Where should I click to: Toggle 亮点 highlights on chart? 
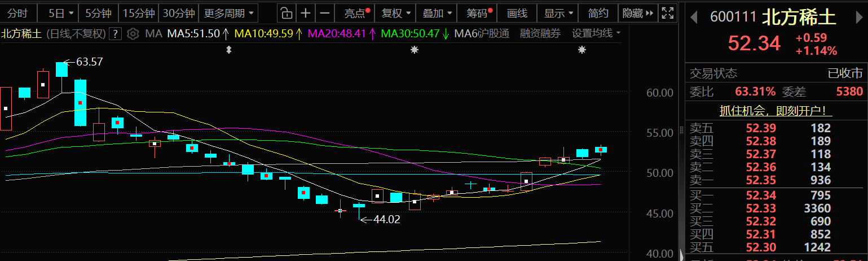coord(356,12)
